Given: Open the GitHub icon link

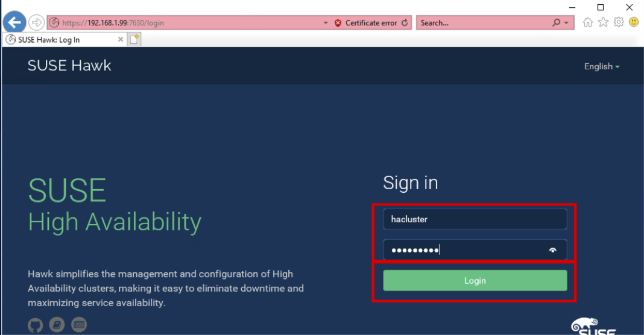Looking at the screenshot, I should (x=36, y=325).
